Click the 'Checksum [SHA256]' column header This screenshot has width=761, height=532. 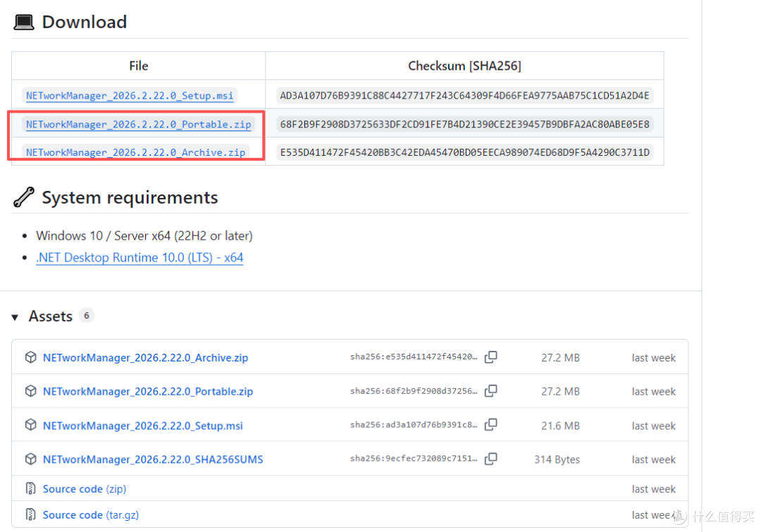click(464, 66)
